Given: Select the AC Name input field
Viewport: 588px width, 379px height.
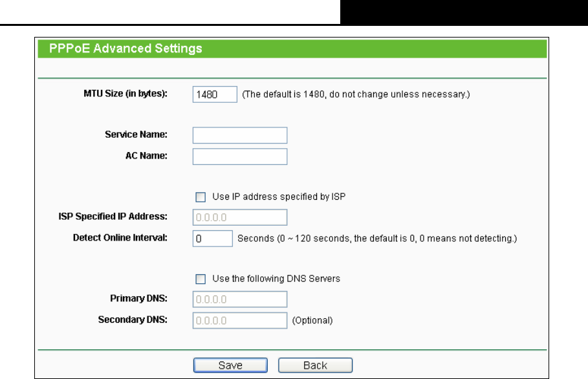Looking at the screenshot, I should click(x=240, y=157).
